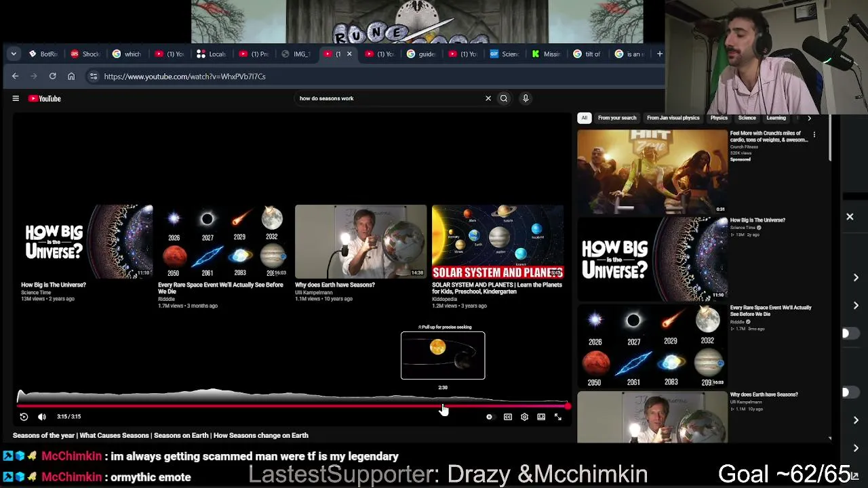The image size is (868, 488).
Task: Switch to the BotRix browser tab
Action: (43, 54)
